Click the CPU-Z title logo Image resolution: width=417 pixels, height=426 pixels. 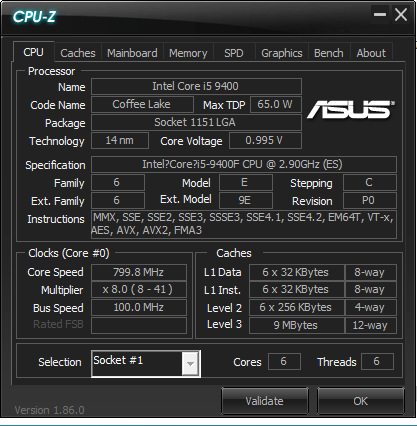pos(34,17)
